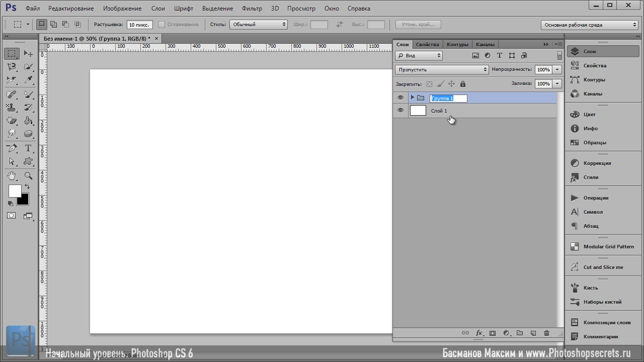The width and height of the screenshot is (644, 362).
Task: Click the background color swatch
Action: point(24,201)
